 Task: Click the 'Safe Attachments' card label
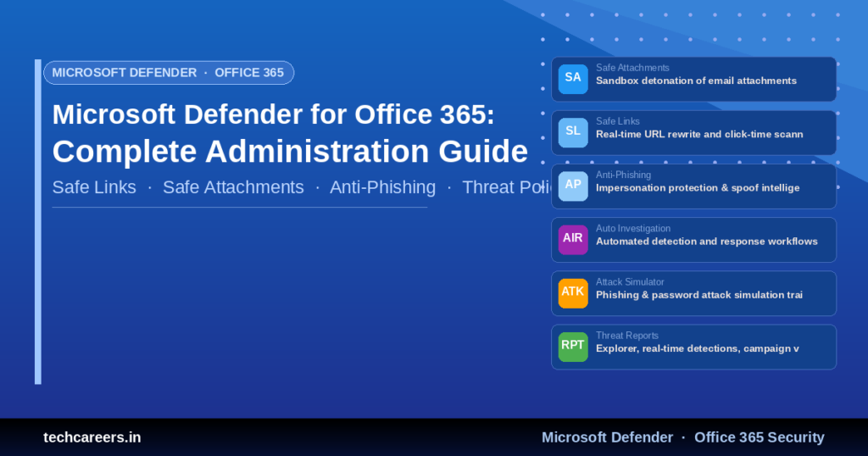(x=632, y=68)
